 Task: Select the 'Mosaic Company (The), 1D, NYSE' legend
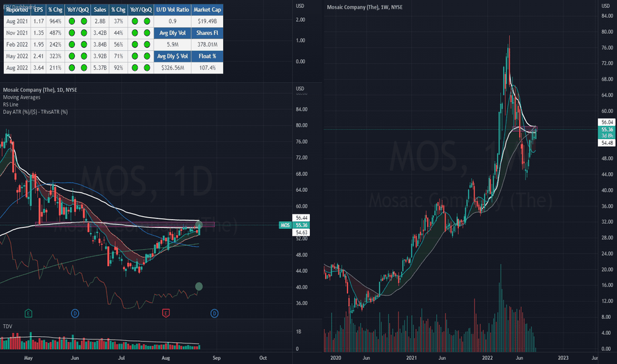coord(40,90)
